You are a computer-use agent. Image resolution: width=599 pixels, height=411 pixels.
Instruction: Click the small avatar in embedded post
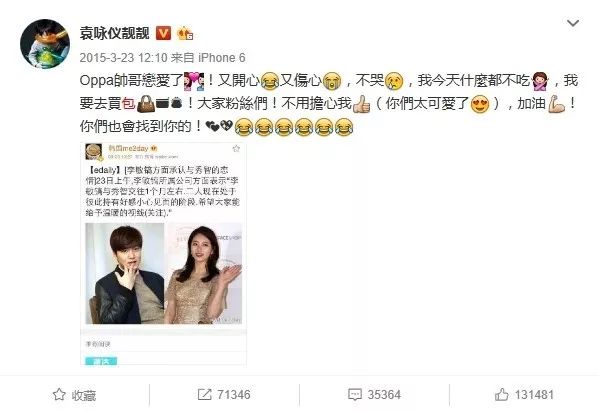[x=94, y=152]
